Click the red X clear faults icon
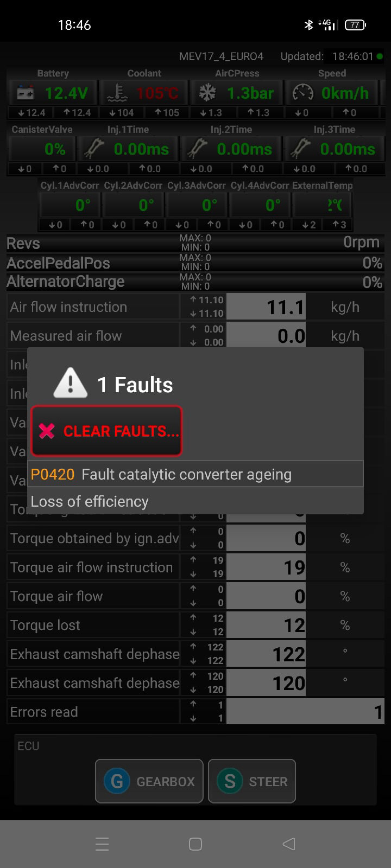This screenshot has height=868, width=391. [47, 431]
